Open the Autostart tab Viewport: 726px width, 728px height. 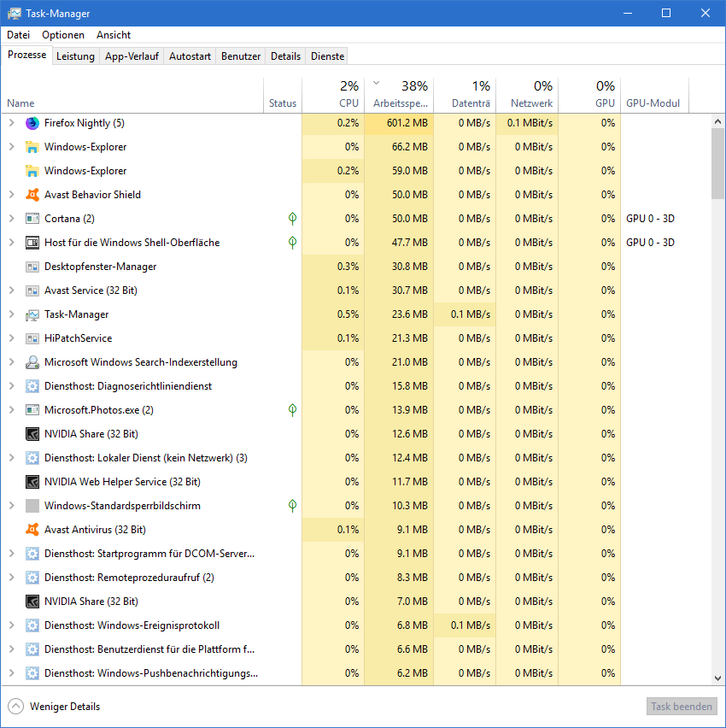tap(190, 56)
